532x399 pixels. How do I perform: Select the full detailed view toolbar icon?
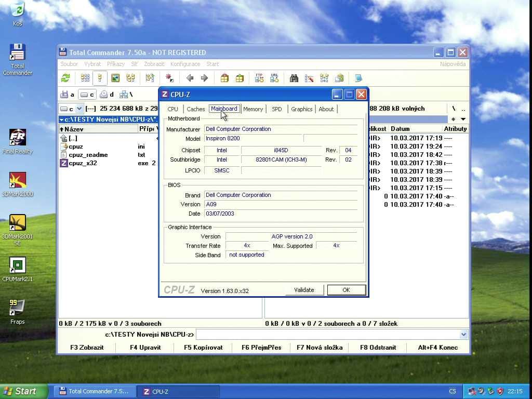(100, 78)
